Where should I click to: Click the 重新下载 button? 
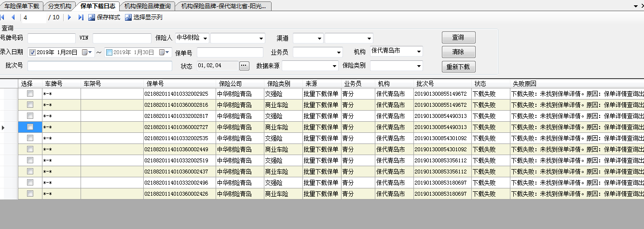click(458, 66)
